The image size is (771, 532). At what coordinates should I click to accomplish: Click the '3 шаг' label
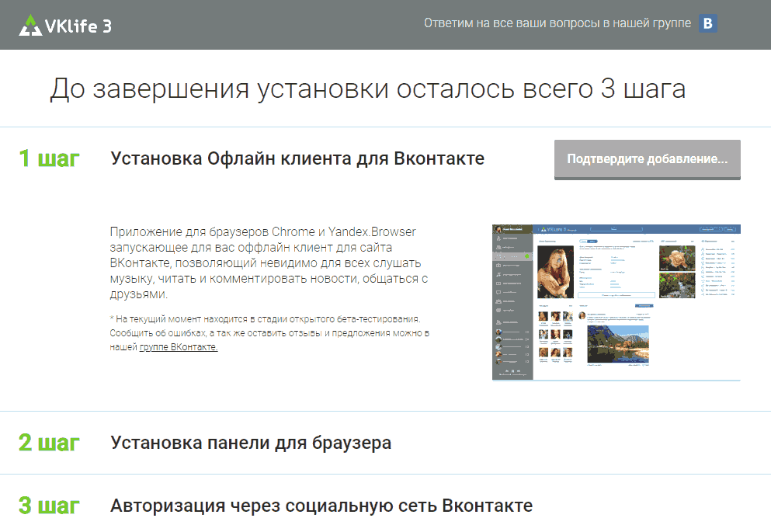[49, 506]
